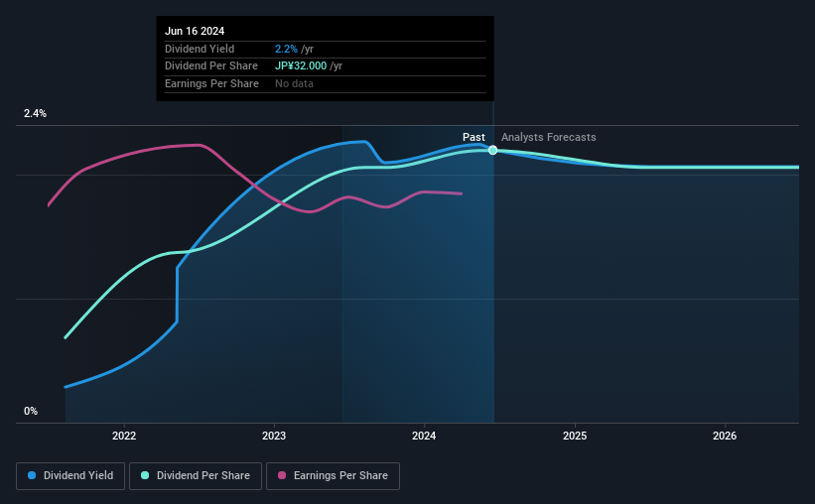Click the 2024 x-axis label
The image size is (815, 504).
[x=424, y=436]
